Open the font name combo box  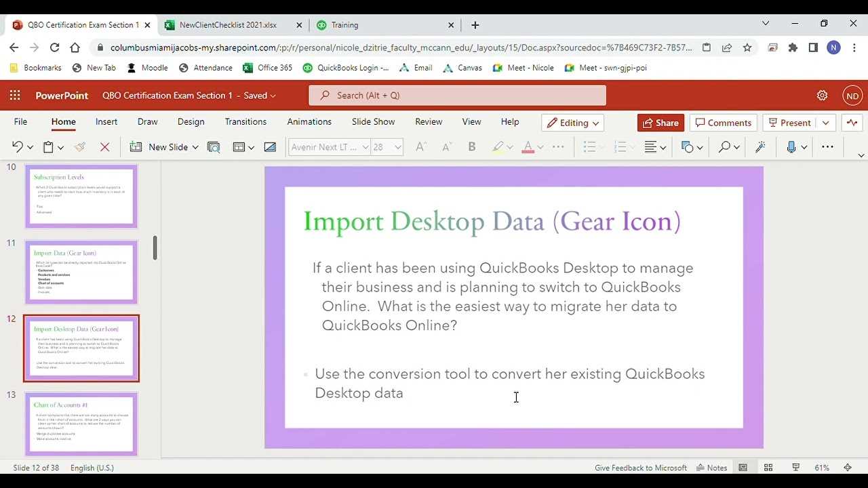point(329,147)
